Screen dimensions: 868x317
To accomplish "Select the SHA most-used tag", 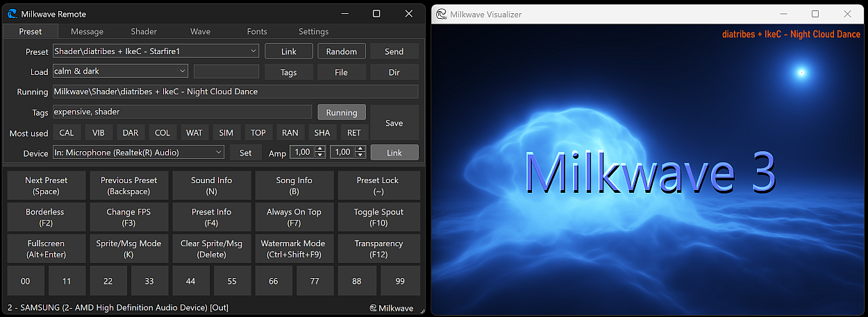I will click(322, 132).
